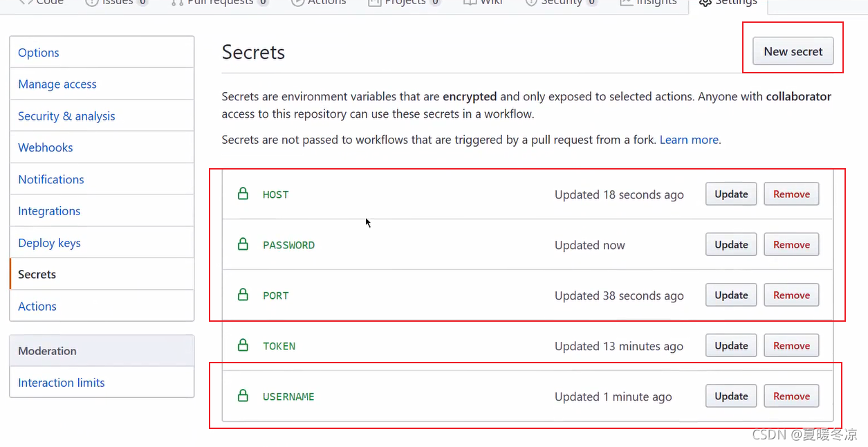
Task: Open Security & analysis settings
Action: [x=102, y=116]
